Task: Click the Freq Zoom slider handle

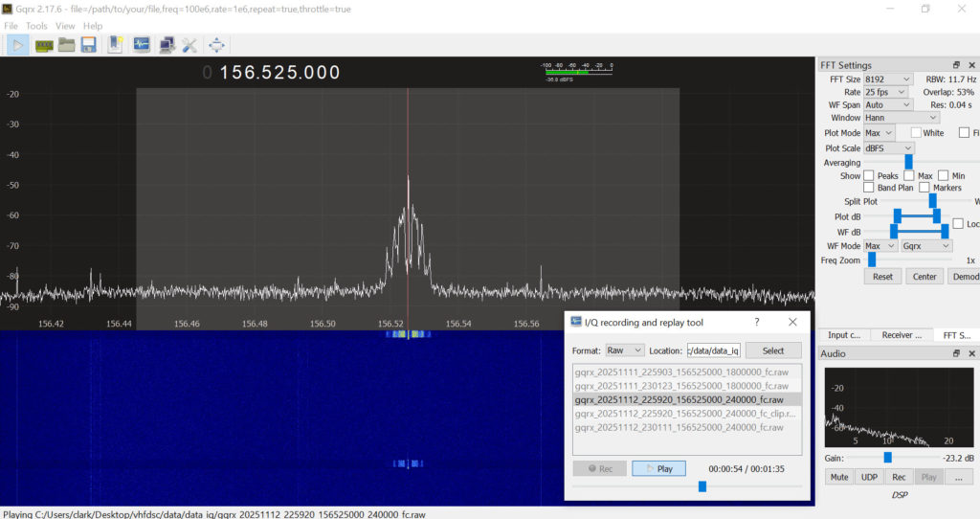Action: 872,259
